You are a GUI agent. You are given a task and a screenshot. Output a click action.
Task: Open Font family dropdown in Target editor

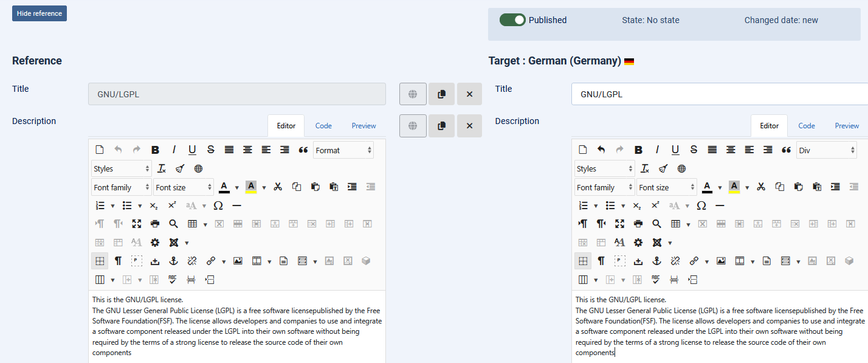pos(604,187)
